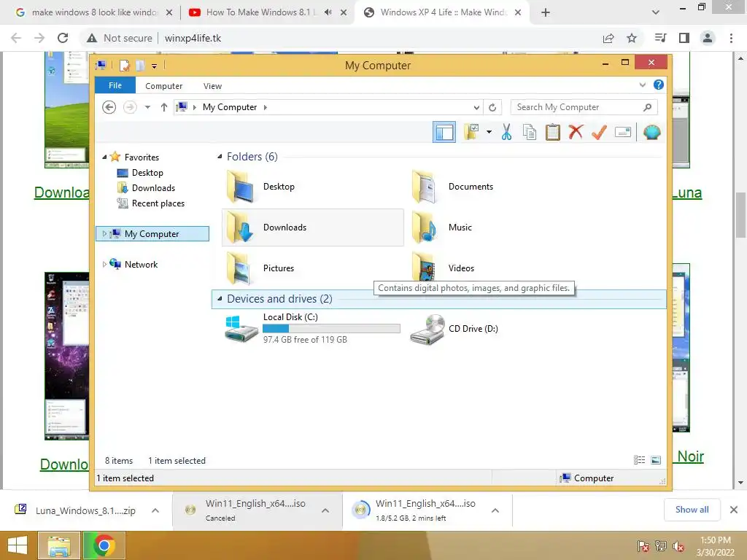This screenshot has width=747, height=560.
Task: Select the Downloads folder in Folders group
Action: (312, 227)
